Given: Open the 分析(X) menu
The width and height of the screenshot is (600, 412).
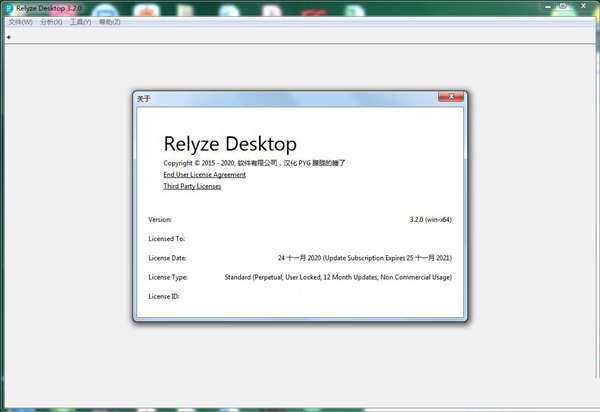Looking at the screenshot, I should pos(51,21).
